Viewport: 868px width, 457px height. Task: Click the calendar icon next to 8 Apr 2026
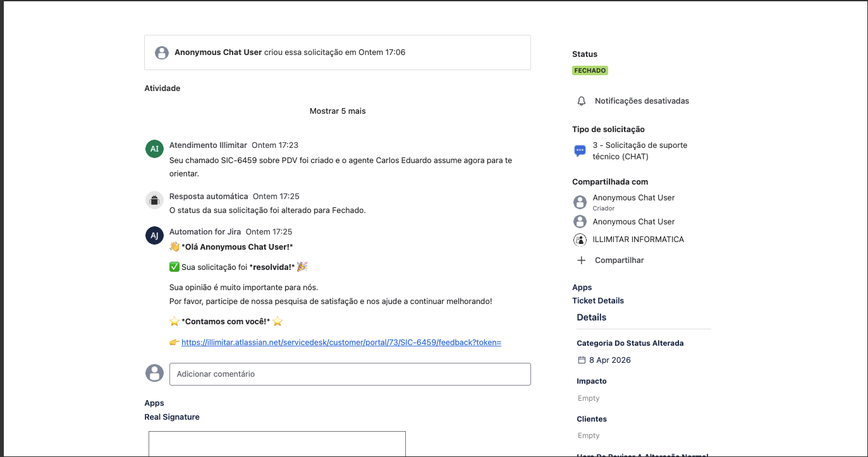click(582, 360)
